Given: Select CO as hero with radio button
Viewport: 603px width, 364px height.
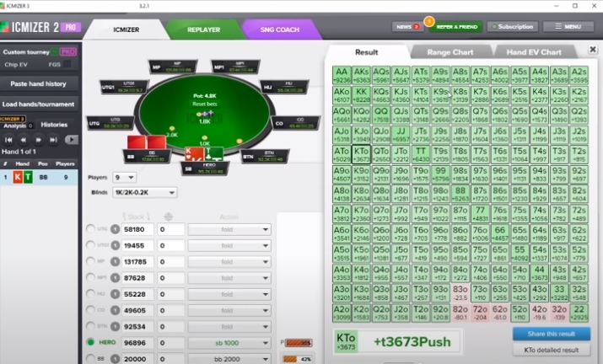Looking at the screenshot, I should point(91,310).
